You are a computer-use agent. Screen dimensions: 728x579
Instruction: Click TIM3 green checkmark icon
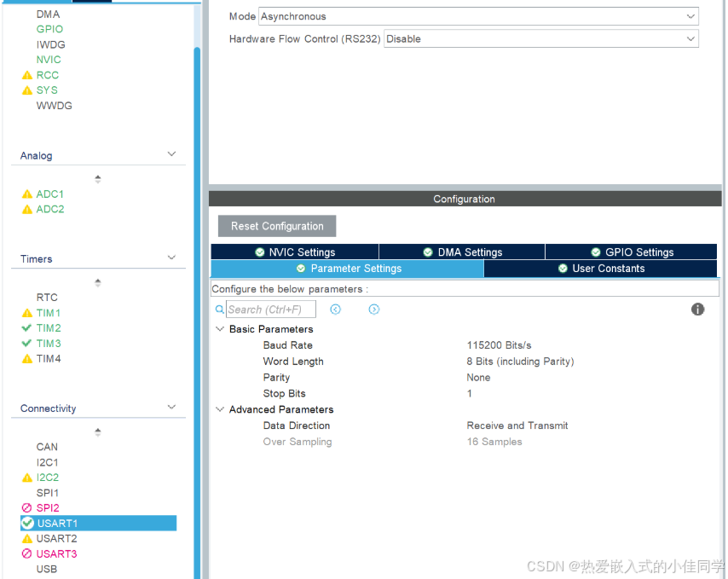[27, 343]
